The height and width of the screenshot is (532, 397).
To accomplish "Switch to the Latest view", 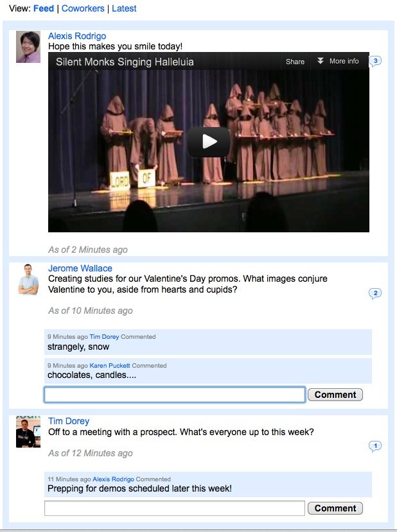I will pyautogui.click(x=124, y=8).
